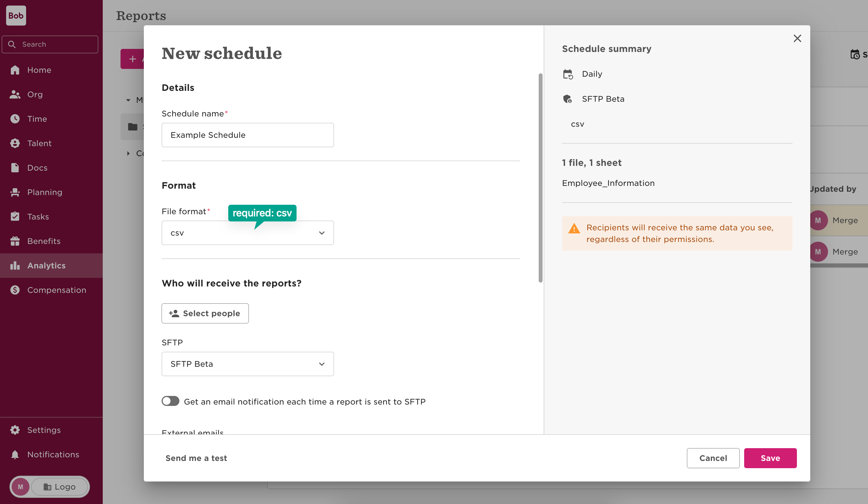Click the Benefits gift icon

pyautogui.click(x=15, y=241)
